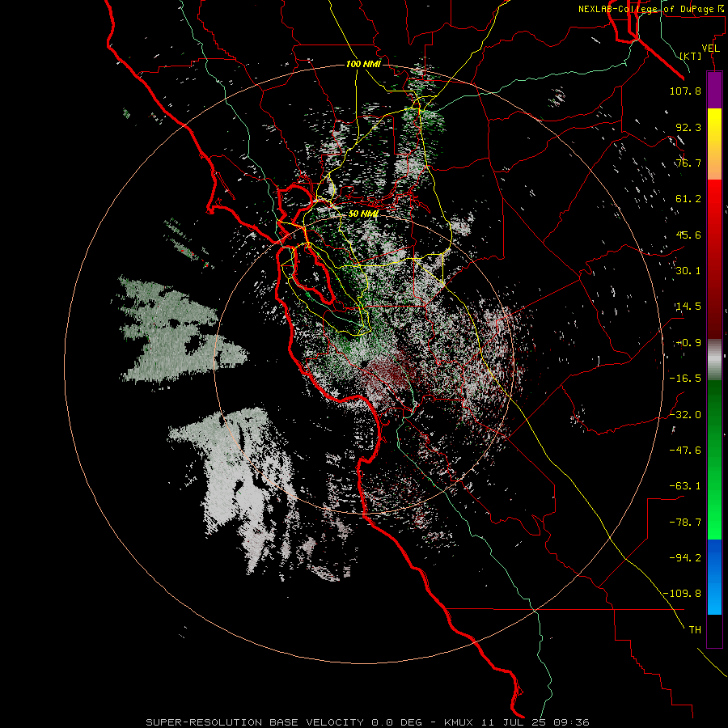Click the purple segment of the velocity color bar
Screen dimensions: 728x728
714,91
